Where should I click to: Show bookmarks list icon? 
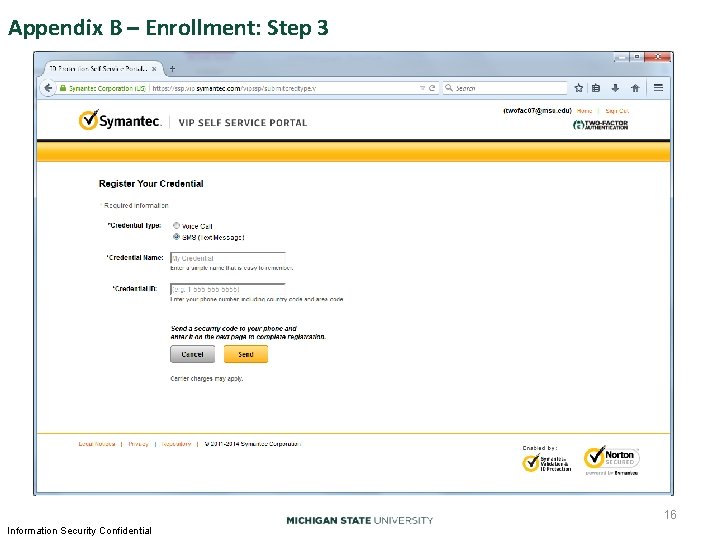pyautogui.click(x=596, y=88)
